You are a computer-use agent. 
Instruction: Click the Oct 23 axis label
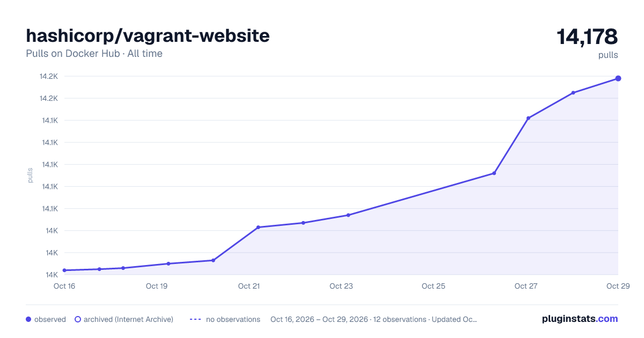click(341, 286)
